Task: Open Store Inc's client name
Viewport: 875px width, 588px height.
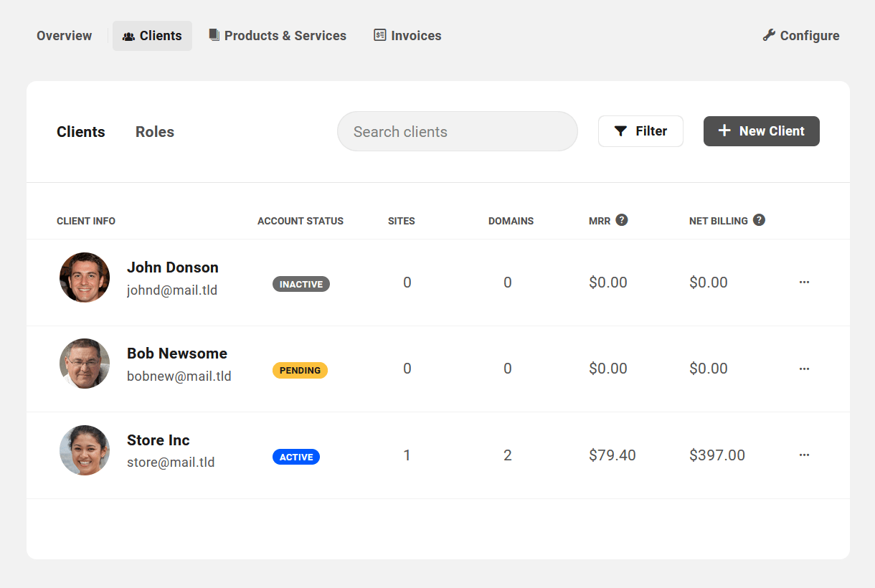Action: [x=159, y=440]
